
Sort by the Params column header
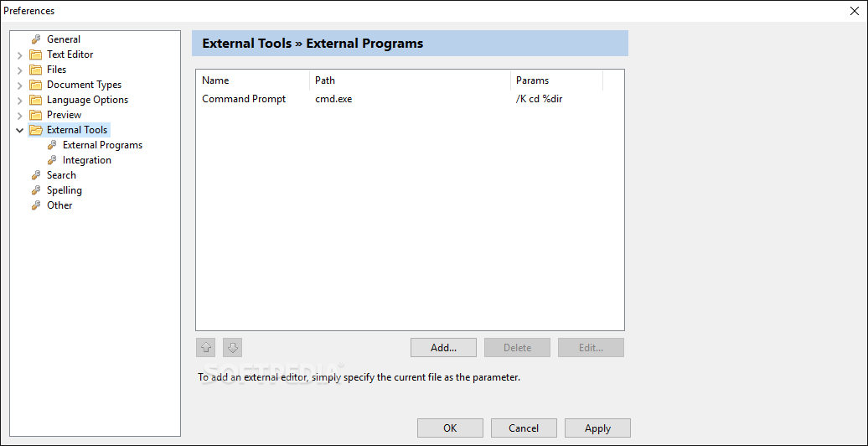556,80
